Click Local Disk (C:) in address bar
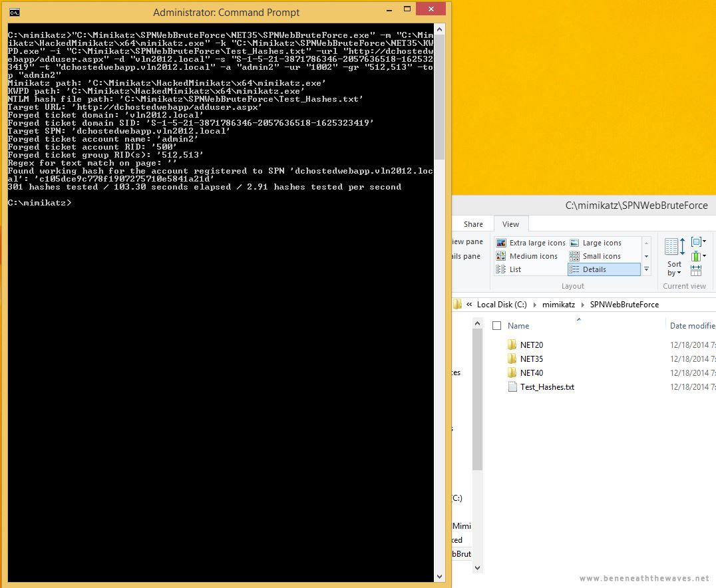Viewport: 716px width, 588px height. point(501,305)
